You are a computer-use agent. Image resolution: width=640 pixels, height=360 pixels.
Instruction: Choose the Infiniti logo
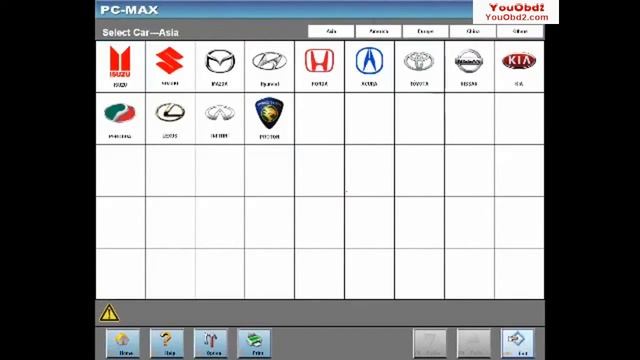pyautogui.click(x=220, y=118)
